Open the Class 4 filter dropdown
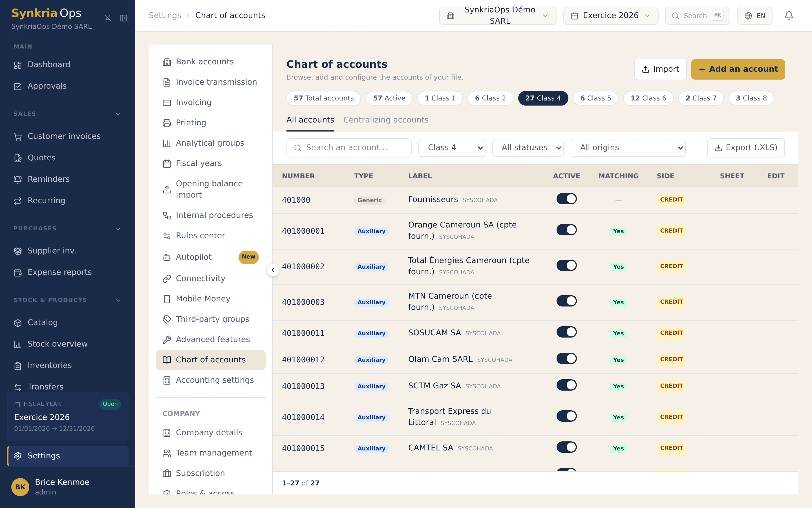This screenshot has height=508, width=812. [452, 148]
